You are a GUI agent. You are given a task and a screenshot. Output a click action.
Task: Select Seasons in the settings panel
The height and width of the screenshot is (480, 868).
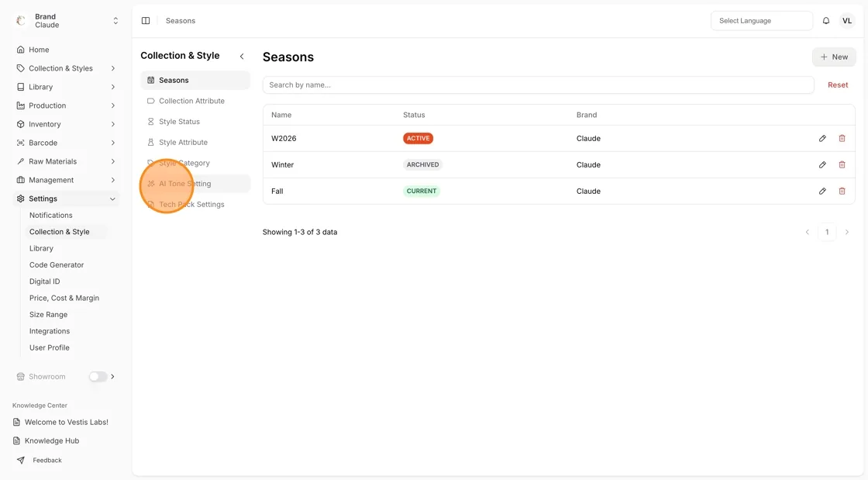[x=195, y=81]
